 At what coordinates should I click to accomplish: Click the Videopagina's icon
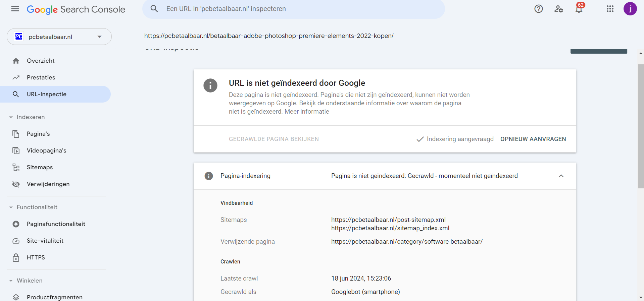point(16,150)
